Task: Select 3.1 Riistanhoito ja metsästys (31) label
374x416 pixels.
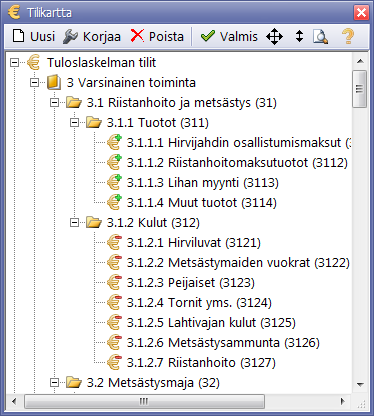Action: pyautogui.click(x=182, y=103)
